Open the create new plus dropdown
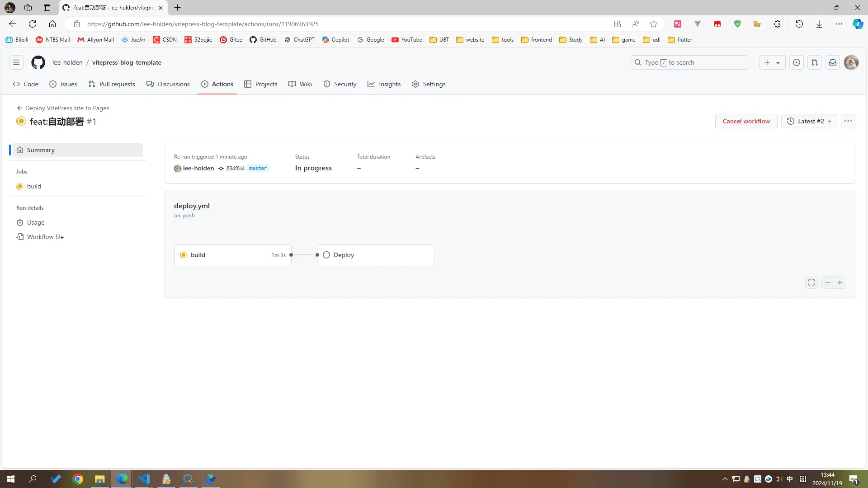 [772, 62]
